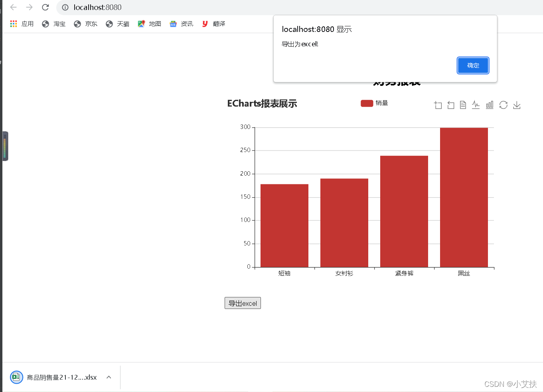
Task: Click the browser back arrow
Action: [13, 7]
